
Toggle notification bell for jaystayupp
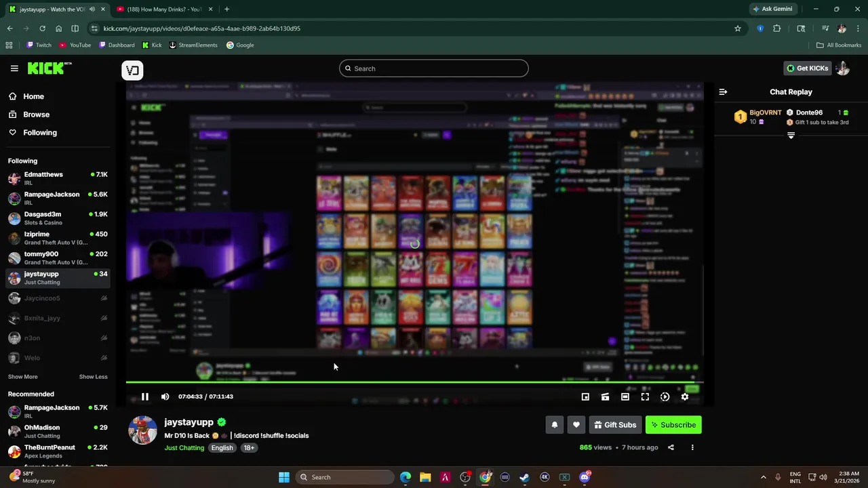[x=554, y=425]
